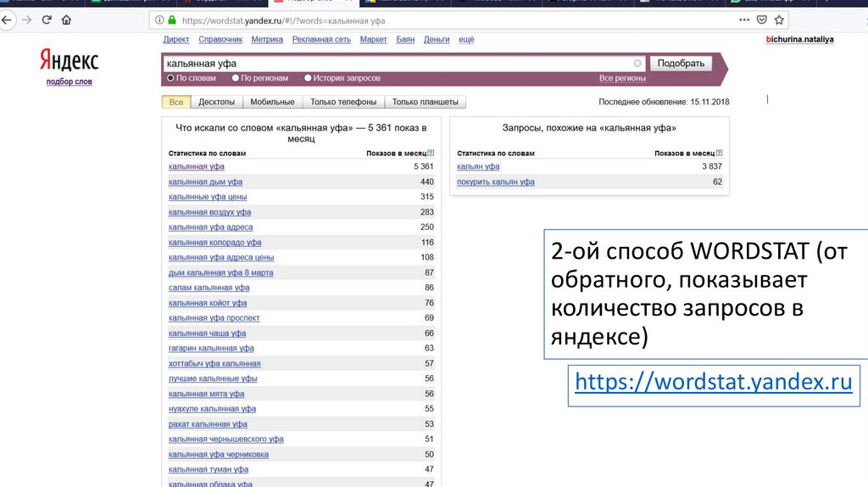Open the 'Все регионы' region selector

tap(622, 78)
